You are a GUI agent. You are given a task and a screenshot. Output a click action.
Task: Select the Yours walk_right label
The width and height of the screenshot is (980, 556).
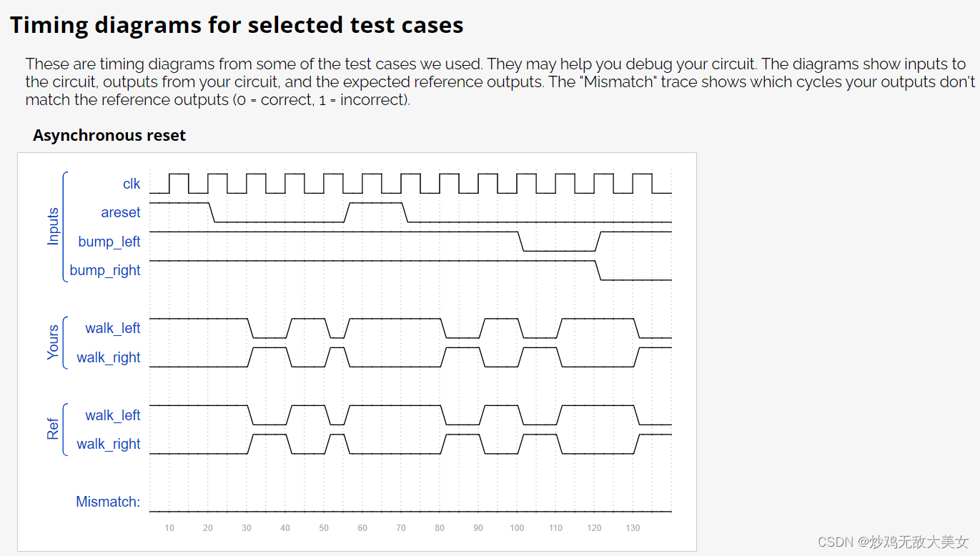109,357
